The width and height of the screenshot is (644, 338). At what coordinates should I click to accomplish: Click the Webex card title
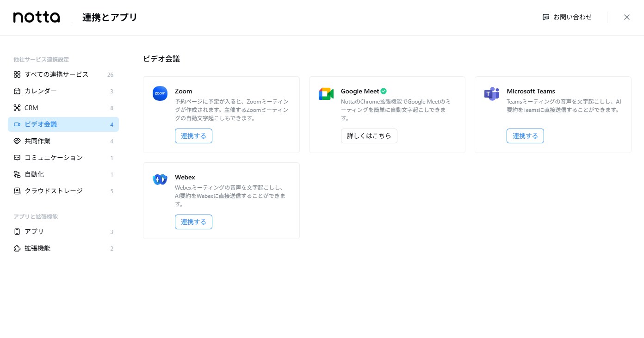point(185,177)
